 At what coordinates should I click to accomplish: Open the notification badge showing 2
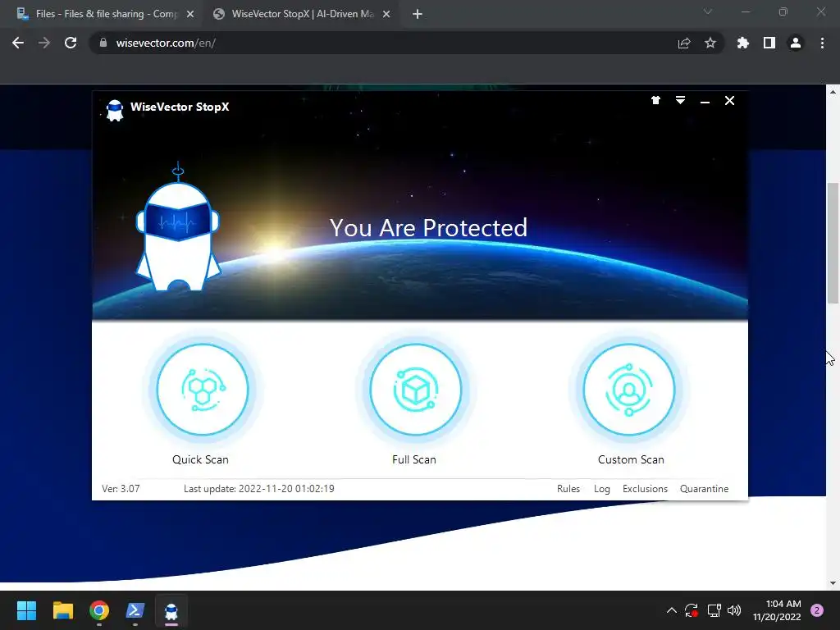click(817, 610)
